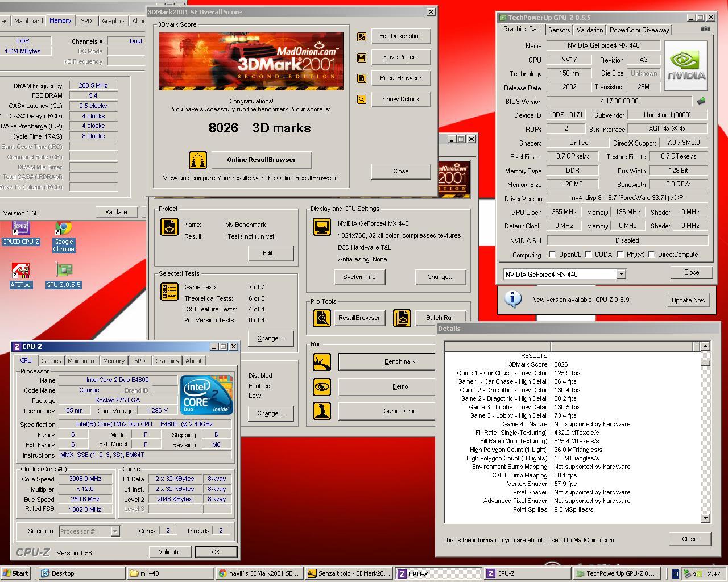The image size is (728, 582).
Task: Open mx440 folder taskbar item
Action: coord(171,573)
